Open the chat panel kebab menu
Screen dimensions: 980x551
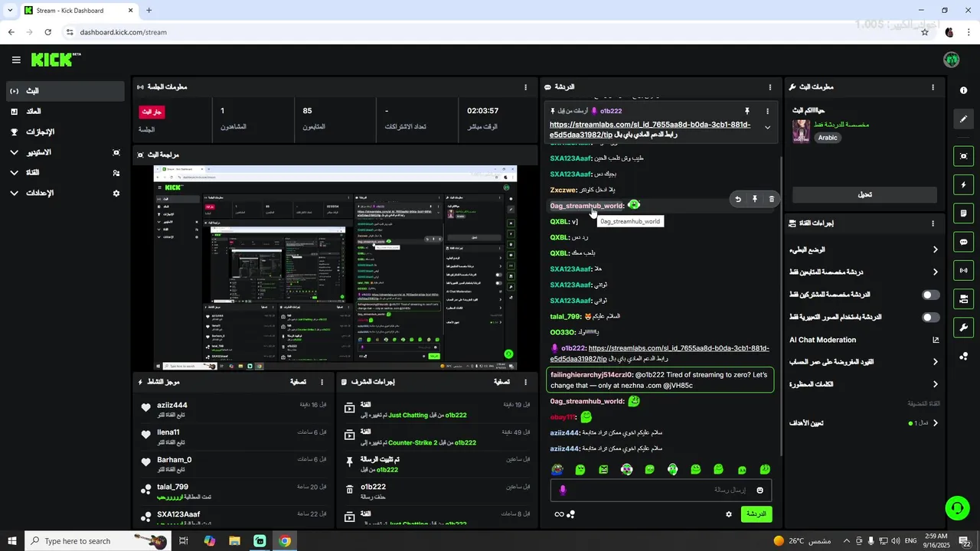(x=770, y=87)
